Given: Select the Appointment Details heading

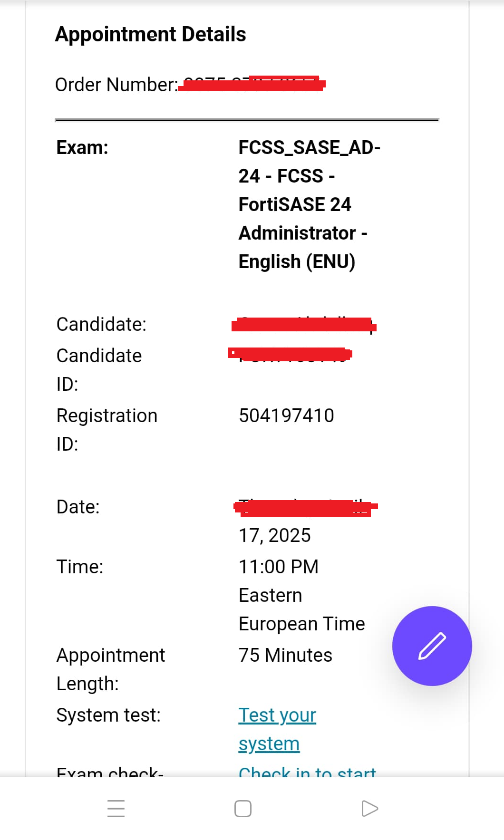Looking at the screenshot, I should coord(150,34).
